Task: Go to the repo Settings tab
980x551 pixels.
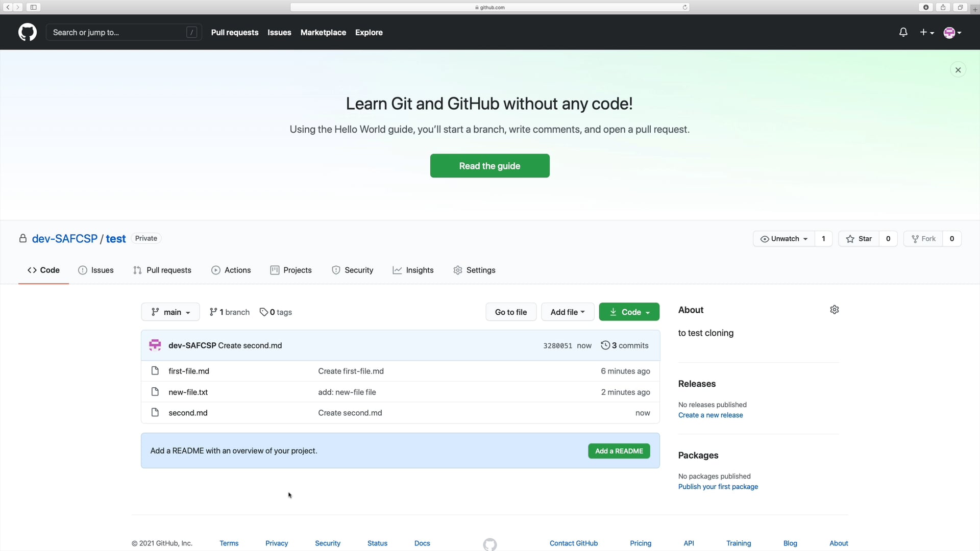Action: point(474,270)
